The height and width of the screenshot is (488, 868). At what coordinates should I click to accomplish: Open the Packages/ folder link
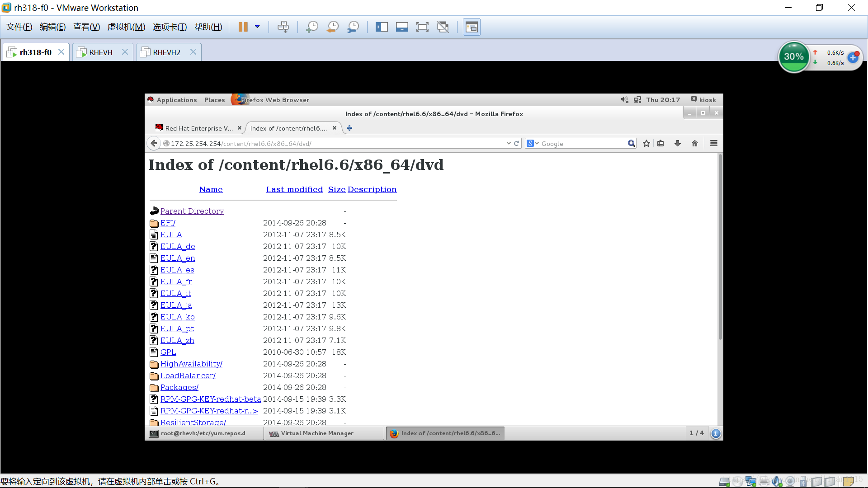(x=179, y=387)
